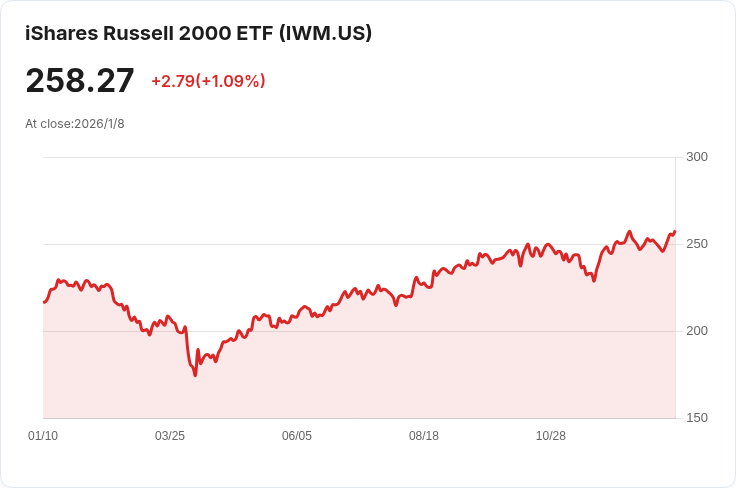The height and width of the screenshot is (488, 736).
Task: Click the shaded area beneath the price line
Action: (x=359, y=375)
